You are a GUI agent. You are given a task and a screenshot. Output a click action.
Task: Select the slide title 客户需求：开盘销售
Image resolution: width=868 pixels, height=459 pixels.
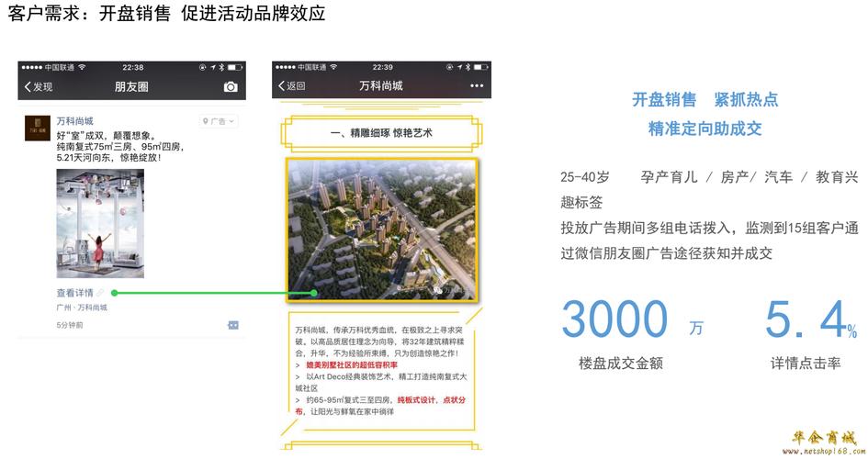pos(166,13)
